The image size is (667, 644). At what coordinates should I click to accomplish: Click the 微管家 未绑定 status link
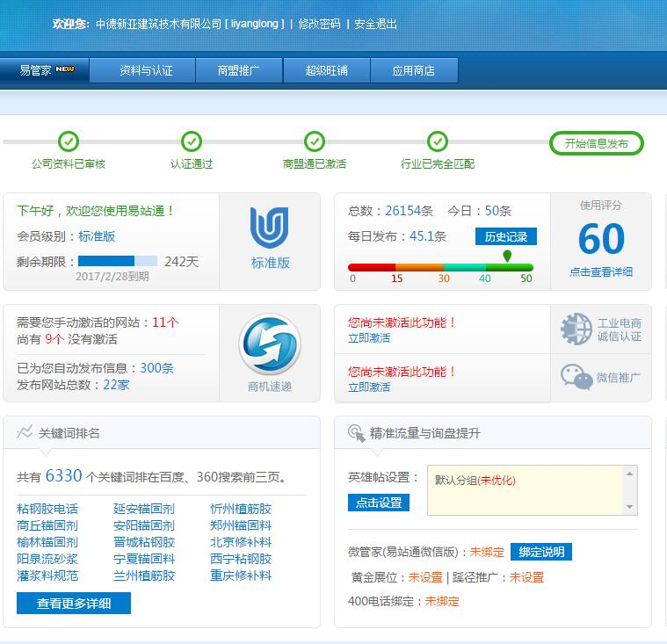coord(487,552)
